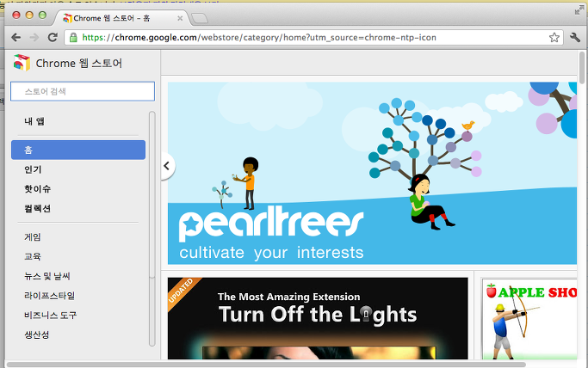This screenshot has height=368, width=588.
Task: Click the sidebar category list scrollbar
Action: point(152,229)
